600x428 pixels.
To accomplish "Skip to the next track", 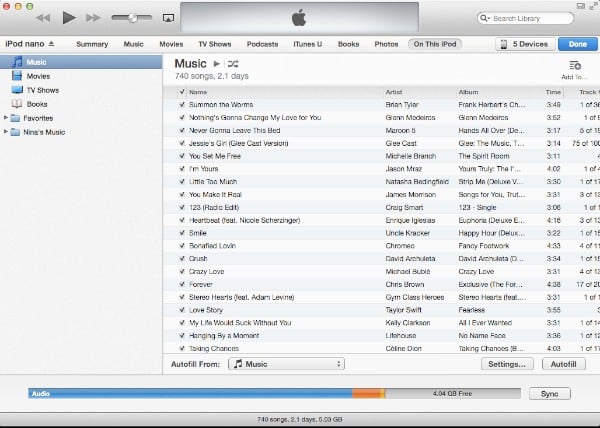I will pyautogui.click(x=93, y=18).
